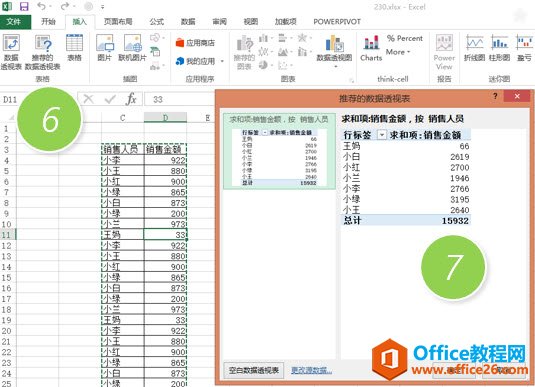Screen dimensions: 535x387
Task: Insert a picture using 图片 icon
Action: coord(105,48)
